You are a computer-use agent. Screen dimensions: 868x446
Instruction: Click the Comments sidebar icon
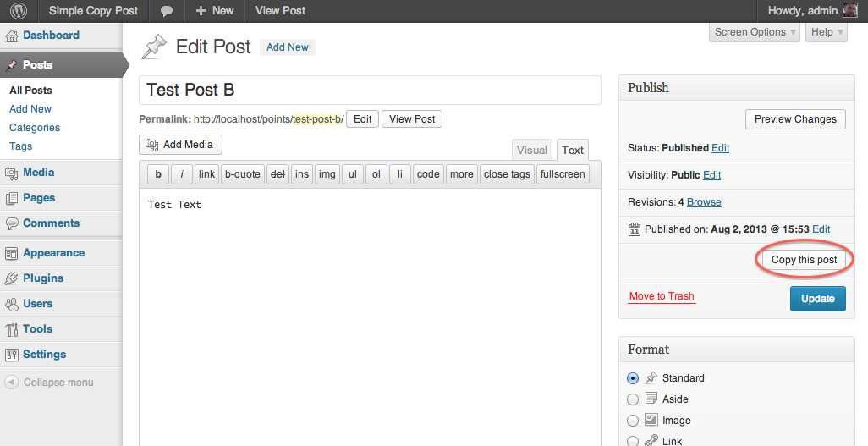12,223
